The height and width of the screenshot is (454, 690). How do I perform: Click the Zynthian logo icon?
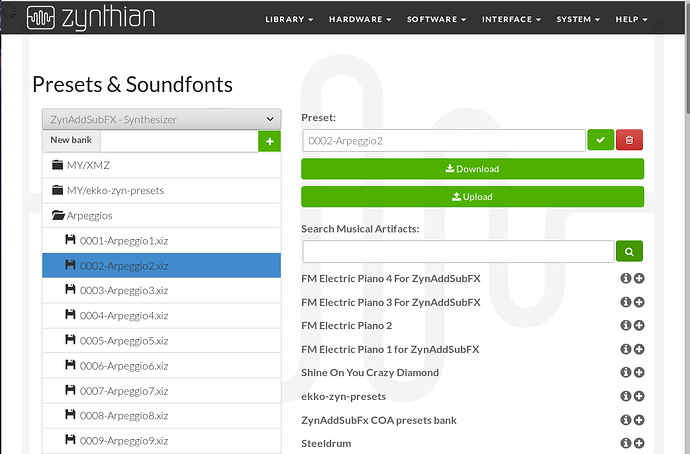40,18
